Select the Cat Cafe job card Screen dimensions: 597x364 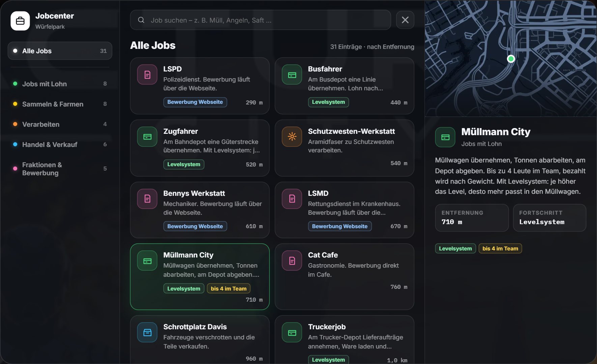click(x=344, y=277)
